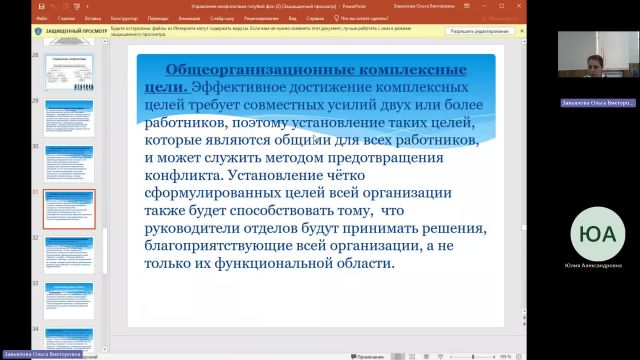Switch to the Слайд-шоу ribbon tab

[222, 18]
